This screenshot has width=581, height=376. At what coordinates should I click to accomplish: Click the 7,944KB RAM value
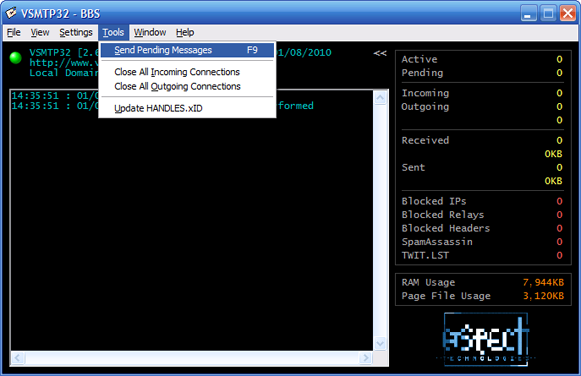543,283
